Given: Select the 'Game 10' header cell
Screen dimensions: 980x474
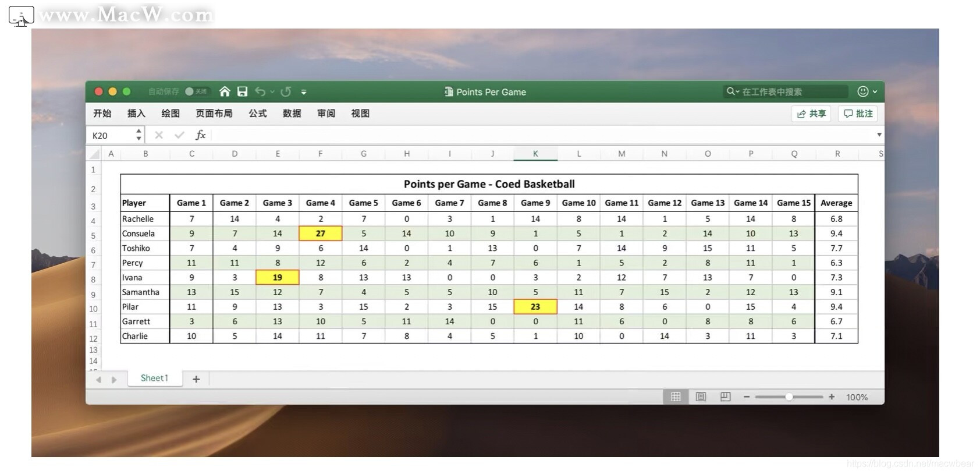Looking at the screenshot, I should [x=578, y=203].
